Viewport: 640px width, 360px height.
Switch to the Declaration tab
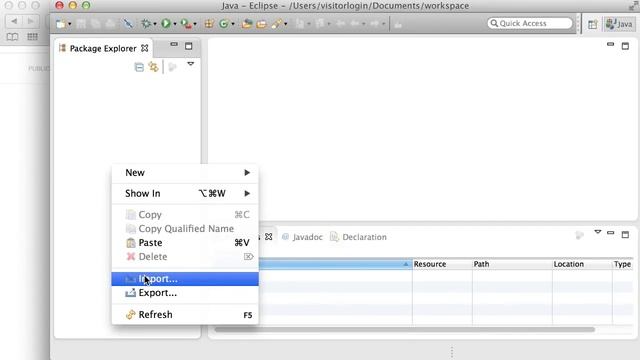coord(358,237)
